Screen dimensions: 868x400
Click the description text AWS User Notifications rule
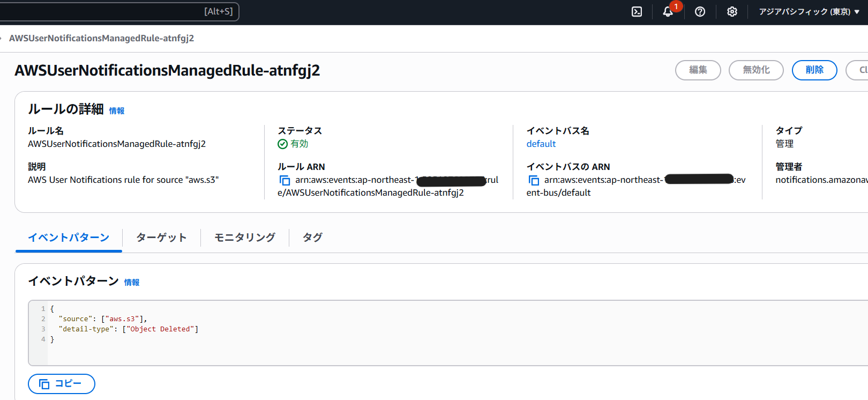click(123, 180)
